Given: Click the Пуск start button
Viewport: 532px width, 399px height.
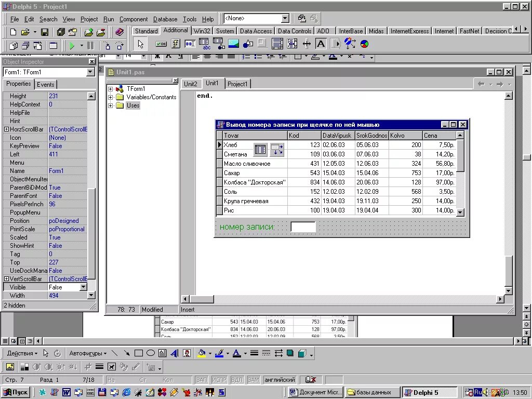Looking at the screenshot, I should [x=15, y=392].
